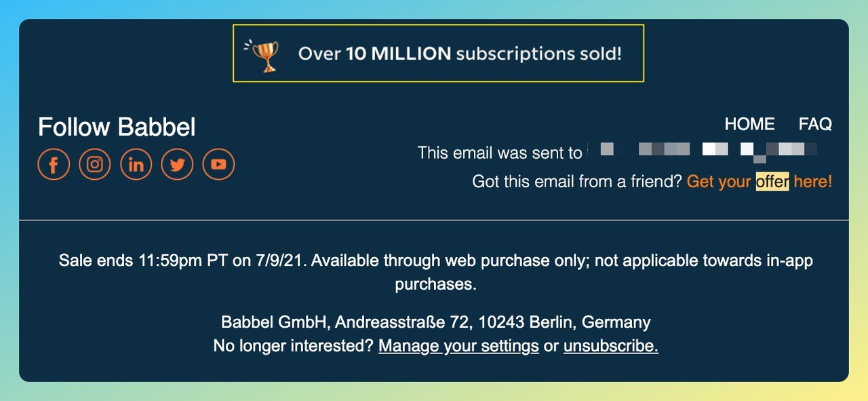Open Babbel's Facebook page icon
The width and height of the screenshot is (868, 401).
pyautogui.click(x=54, y=165)
